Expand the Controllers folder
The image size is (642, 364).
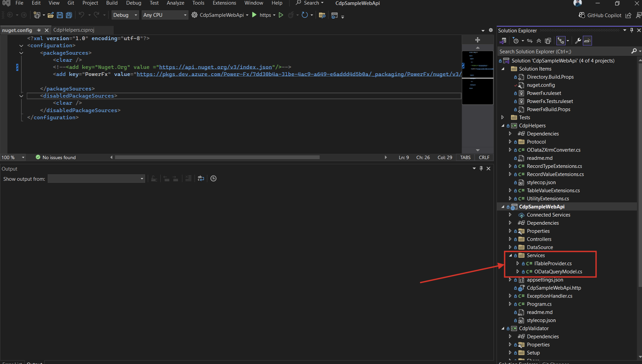click(x=510, y=239)
